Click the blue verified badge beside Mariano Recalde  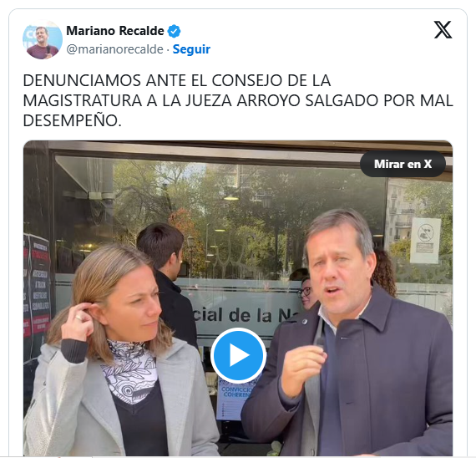175,31
